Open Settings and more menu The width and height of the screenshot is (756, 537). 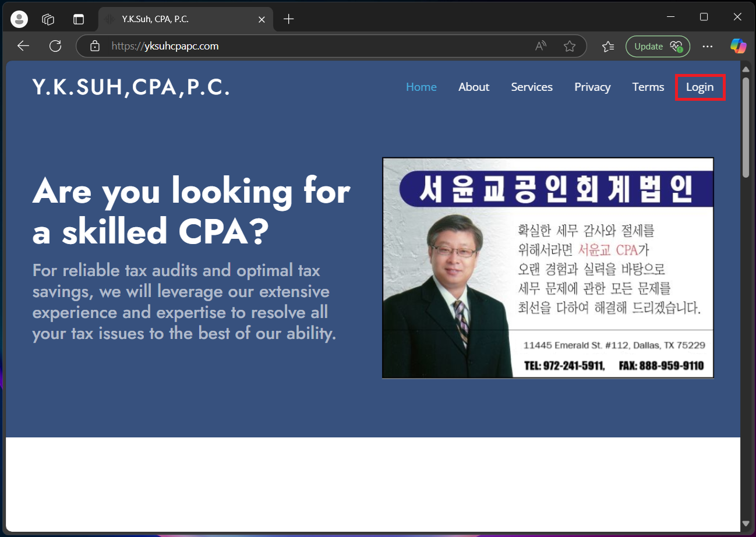point(708,46)
